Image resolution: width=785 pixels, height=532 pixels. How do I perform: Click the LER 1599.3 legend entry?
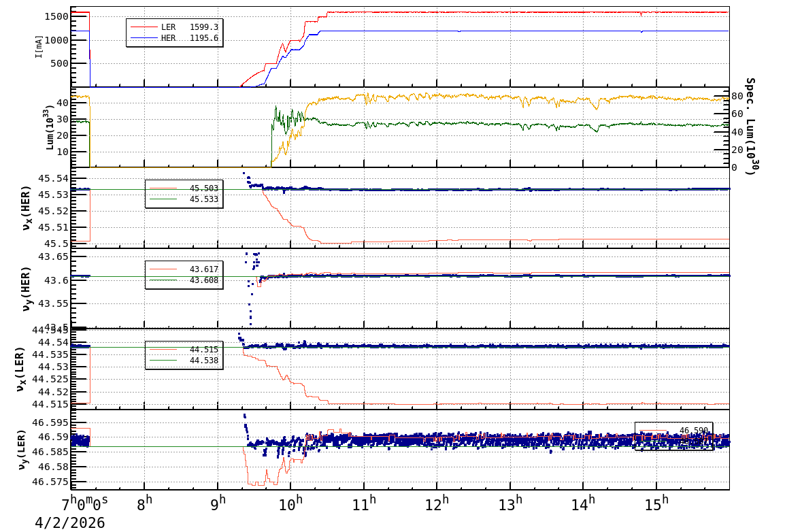pyautogui.click(x=174, y=27)
